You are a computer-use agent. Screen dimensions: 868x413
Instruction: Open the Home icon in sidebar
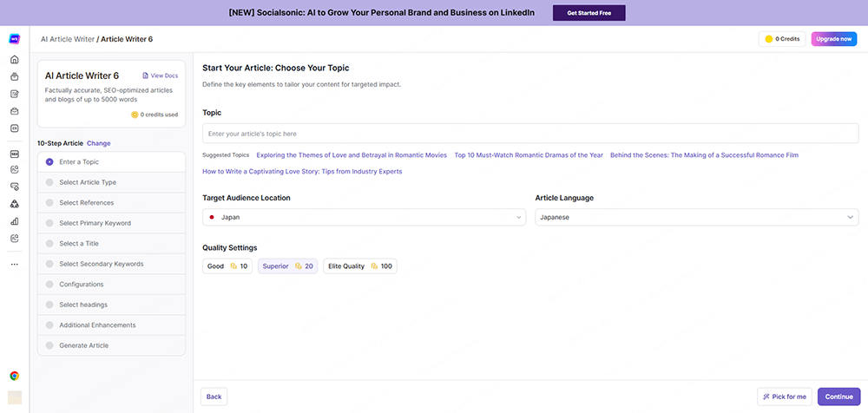click(15, 60)
